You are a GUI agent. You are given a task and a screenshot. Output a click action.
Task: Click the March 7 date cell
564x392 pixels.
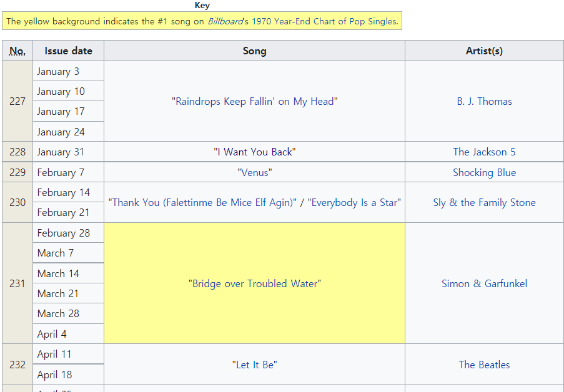[68, 253]
